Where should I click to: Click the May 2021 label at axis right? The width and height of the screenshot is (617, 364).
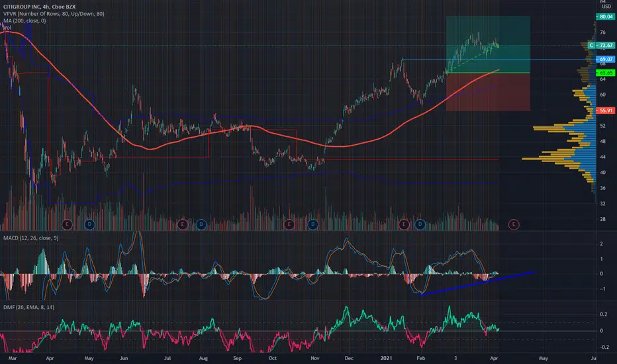(x=544, y=358)
